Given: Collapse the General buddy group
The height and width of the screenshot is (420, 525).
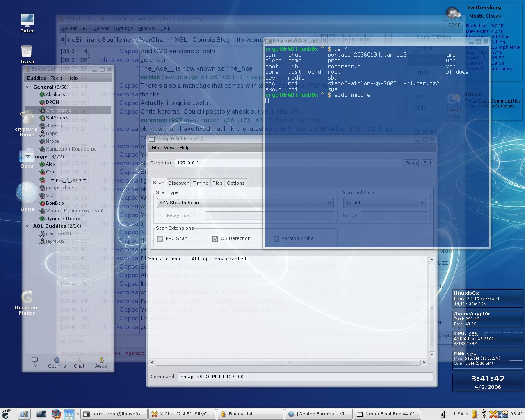Looking at the screenshot, I should tap(28, 87).
